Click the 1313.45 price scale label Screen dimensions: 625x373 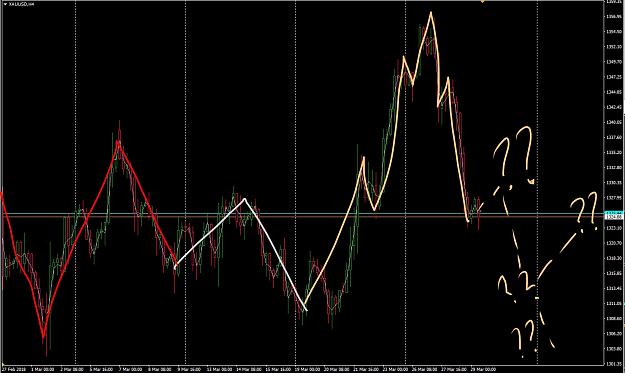(615, 288)
